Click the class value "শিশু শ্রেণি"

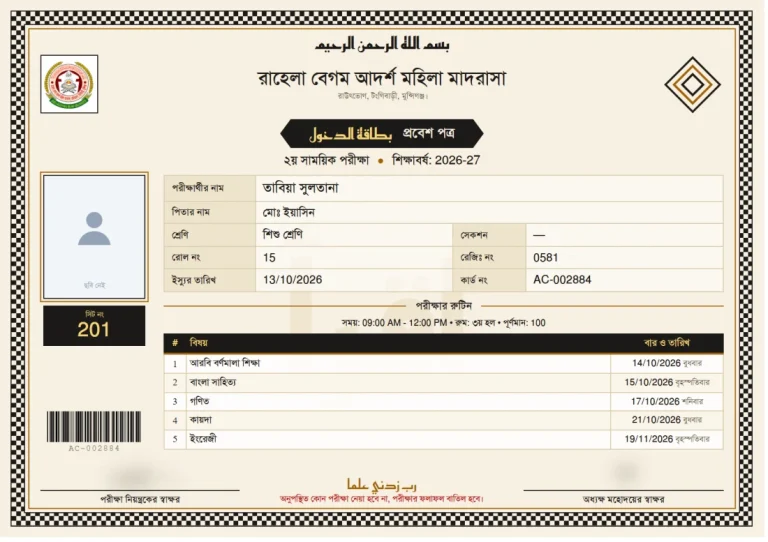(x=283, y=235)
